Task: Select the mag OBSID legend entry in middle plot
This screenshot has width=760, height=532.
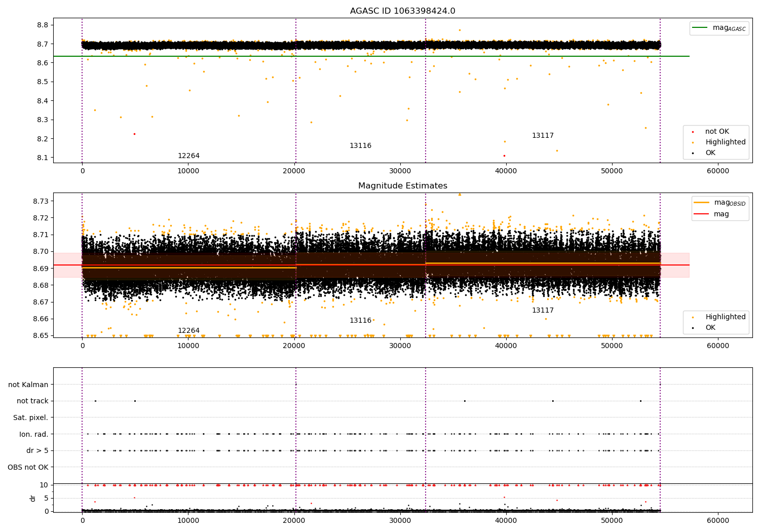Action: (x=719, y=203)
